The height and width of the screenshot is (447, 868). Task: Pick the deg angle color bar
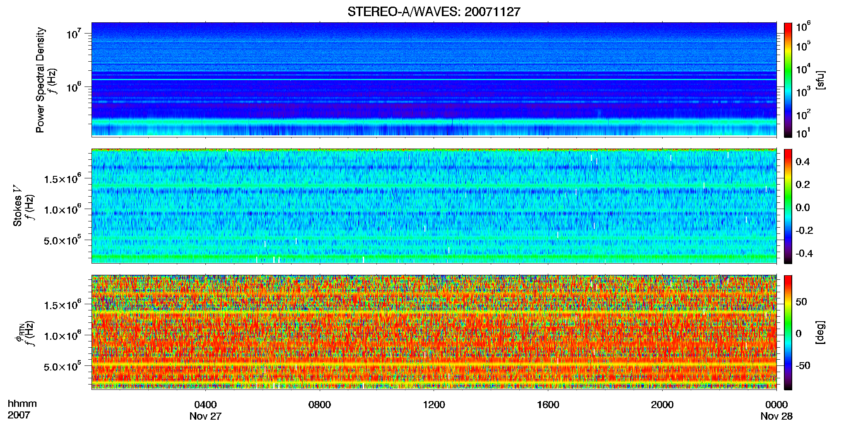pos(788,332)
